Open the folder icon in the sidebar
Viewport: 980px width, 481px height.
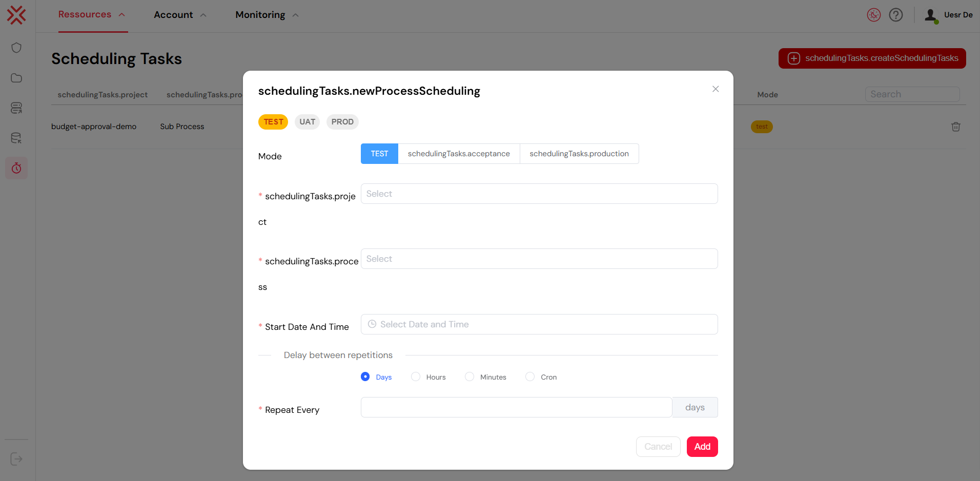[x=16, y=78]
